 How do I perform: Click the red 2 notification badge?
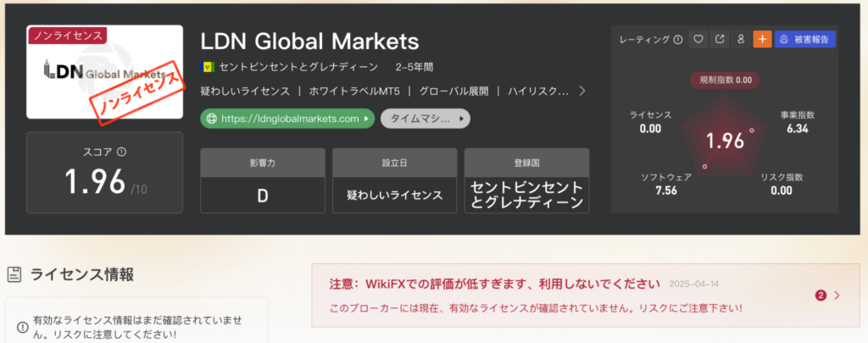click(821, 296)
